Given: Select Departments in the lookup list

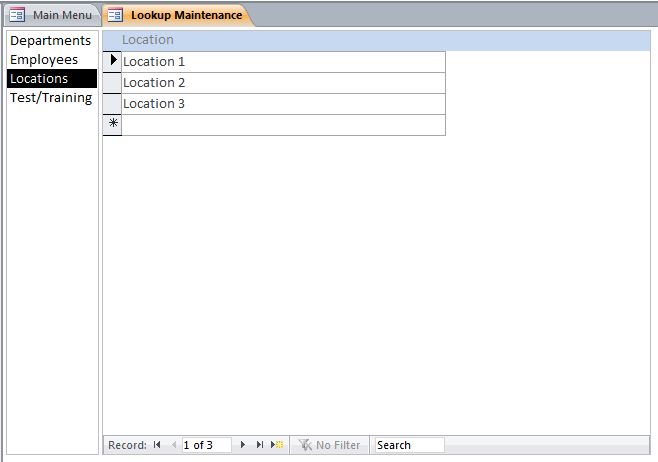Looking at the screenshot, I should point(51,41).
